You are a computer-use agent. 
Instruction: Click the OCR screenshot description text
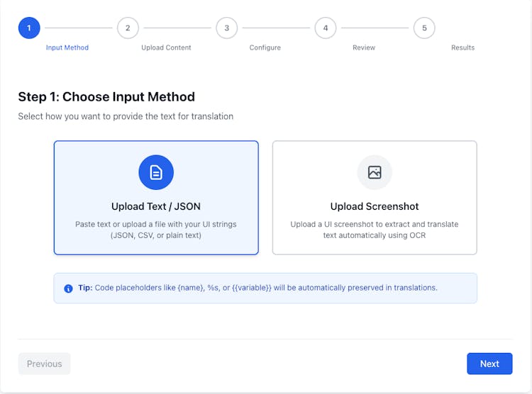(x=375, y=230)
